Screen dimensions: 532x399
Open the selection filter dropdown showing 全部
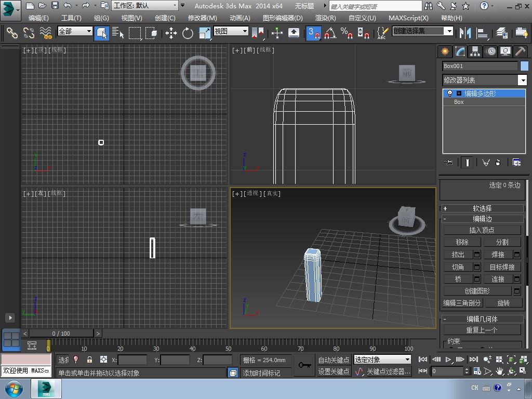(x=75, y=31)
